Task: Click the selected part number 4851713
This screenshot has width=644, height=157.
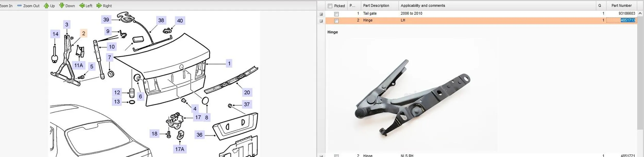Action: point(628,20)
